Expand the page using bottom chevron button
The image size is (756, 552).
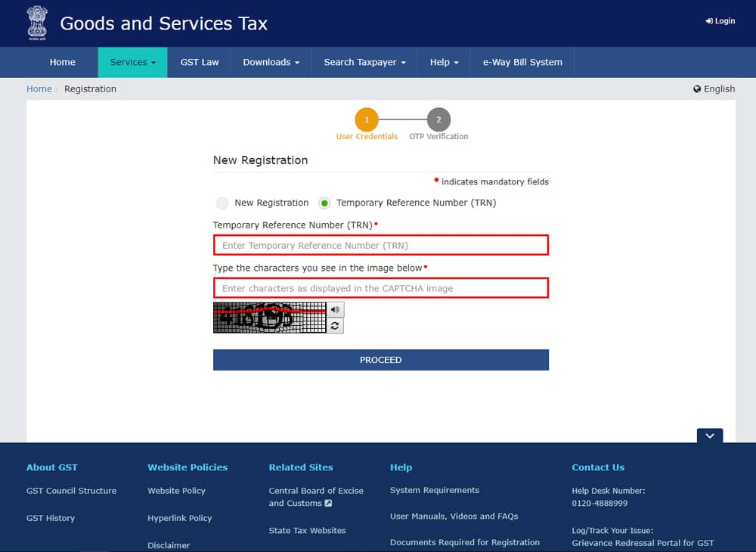point(709,436)
